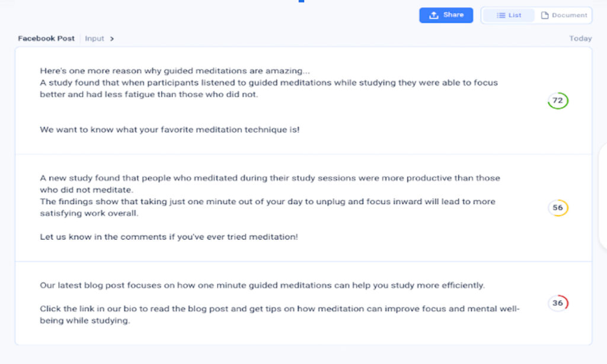
Task: Click the Facebook Post heading
Action: click(x=46, y=39)
